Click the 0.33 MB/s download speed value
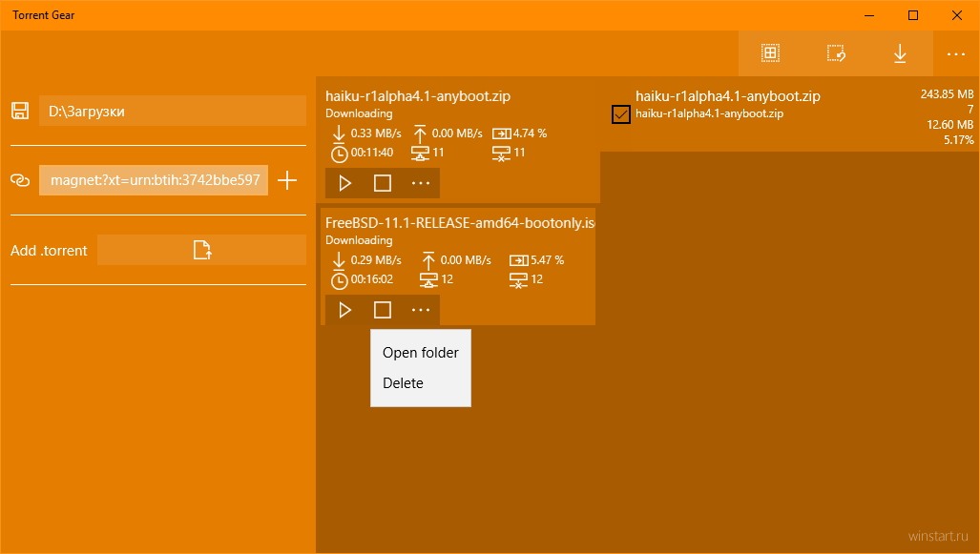The height and width of the screenshot is (554, 980). click(376, 133)
